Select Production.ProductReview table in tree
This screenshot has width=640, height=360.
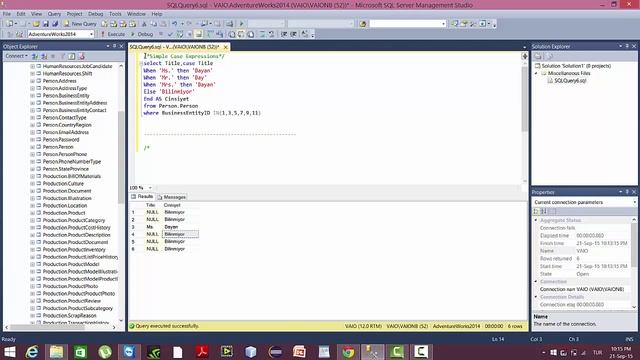71,301
